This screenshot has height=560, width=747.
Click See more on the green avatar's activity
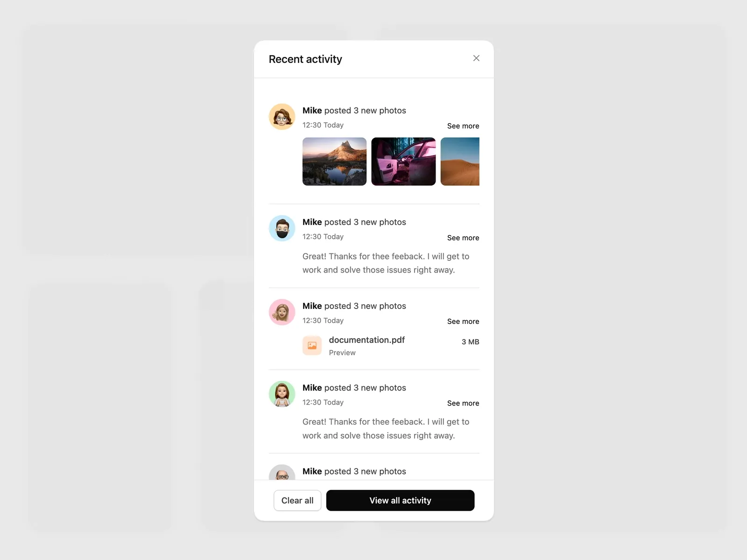click(x=463, y=403)
